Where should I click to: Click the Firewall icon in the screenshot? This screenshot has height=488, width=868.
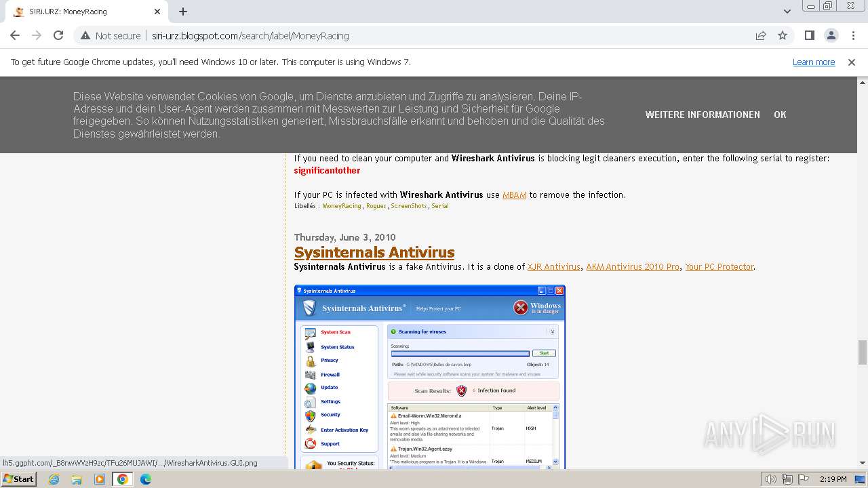(x=311, y=375)
